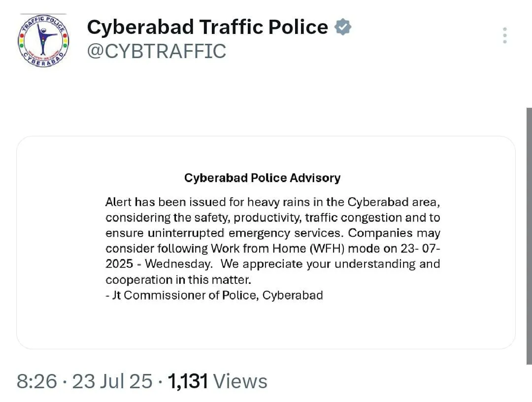
Task: Open the Cyberabad Traffic Police profile avatar
Action: point(43,41)
